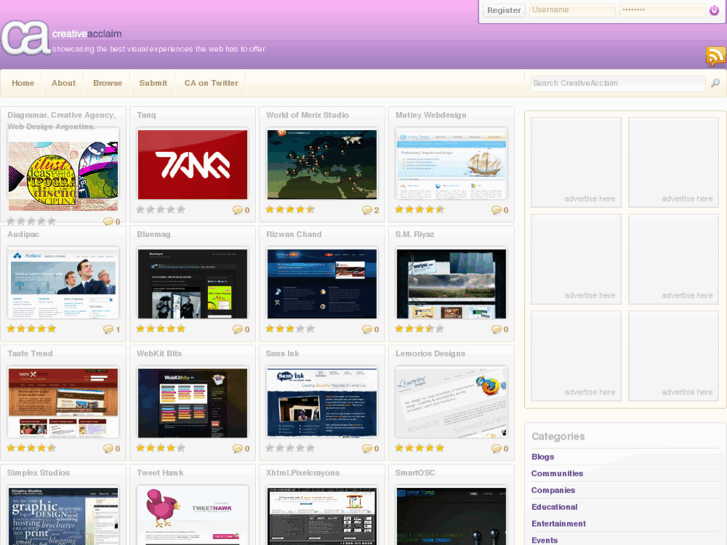Open WebKit Bits thumbnail
The image size is (727, 545).
click(x=192, y=403)
